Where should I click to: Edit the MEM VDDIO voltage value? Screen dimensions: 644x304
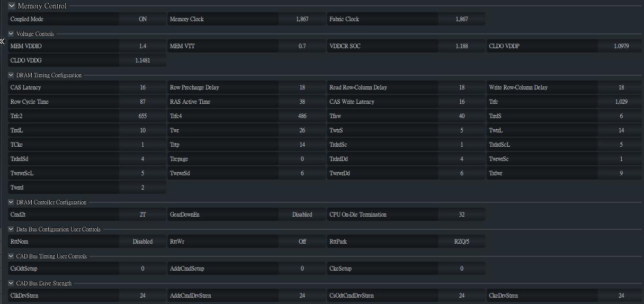(142, 46)
